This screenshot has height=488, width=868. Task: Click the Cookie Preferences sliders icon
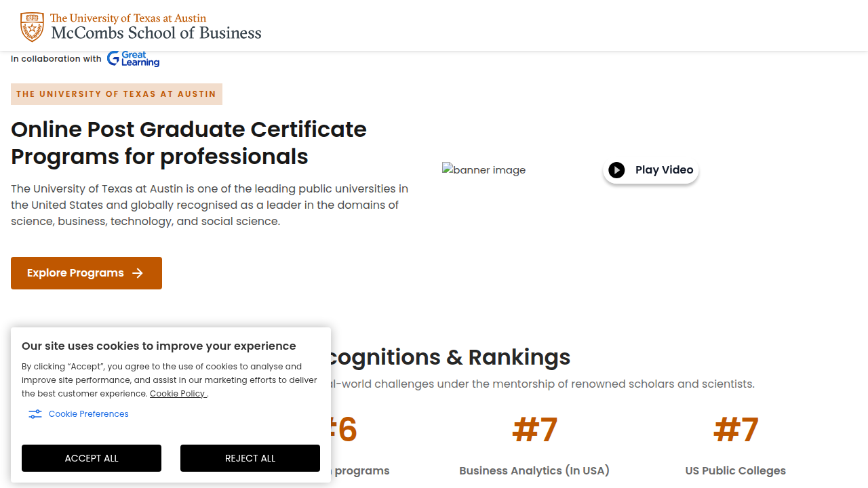coord(35,414)
